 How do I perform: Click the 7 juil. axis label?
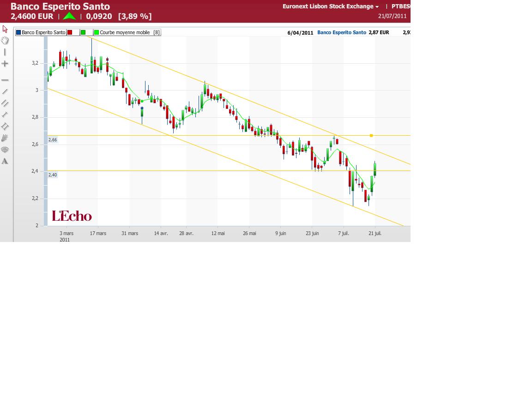344,233
